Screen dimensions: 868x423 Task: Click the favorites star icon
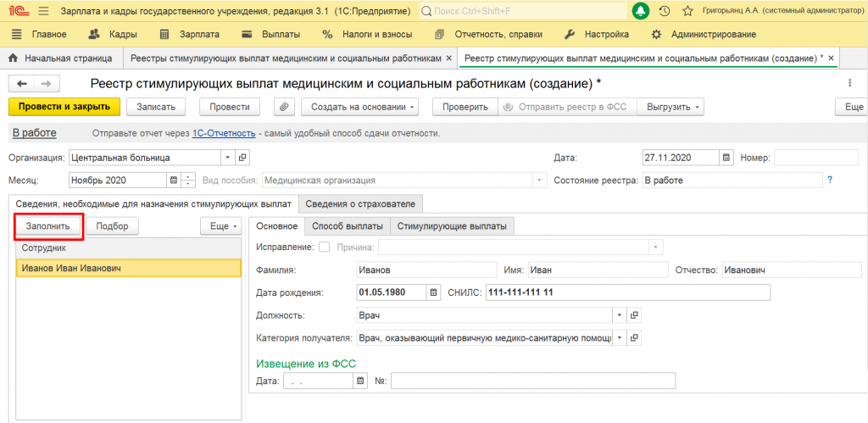(687, 11)
